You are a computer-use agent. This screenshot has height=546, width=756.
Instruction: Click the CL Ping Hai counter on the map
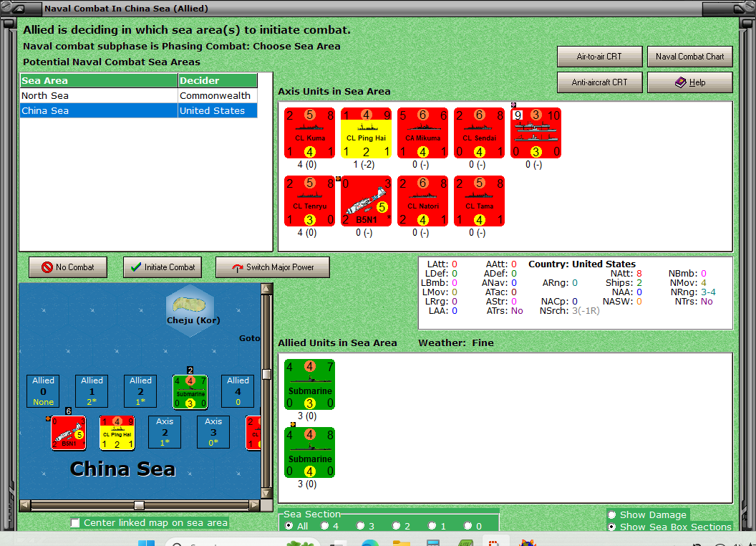pos(117,433)
